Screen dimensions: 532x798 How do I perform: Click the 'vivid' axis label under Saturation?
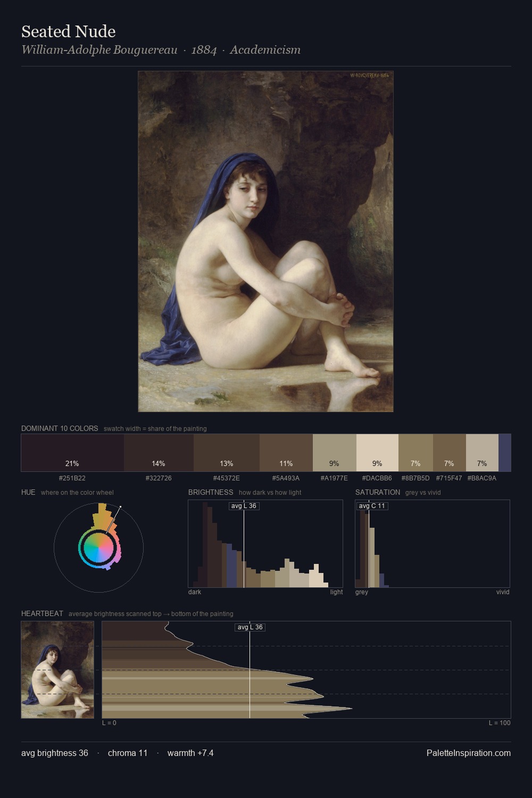503,592
